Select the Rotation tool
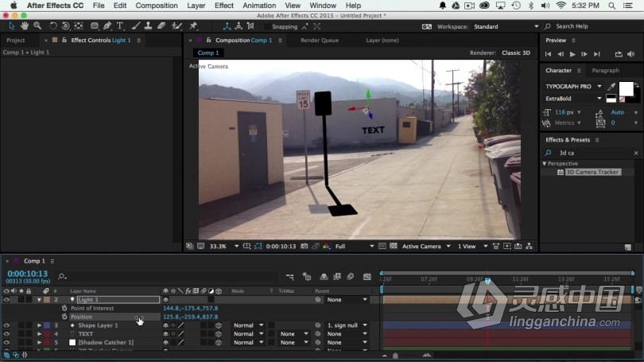 tap(53, 26)
